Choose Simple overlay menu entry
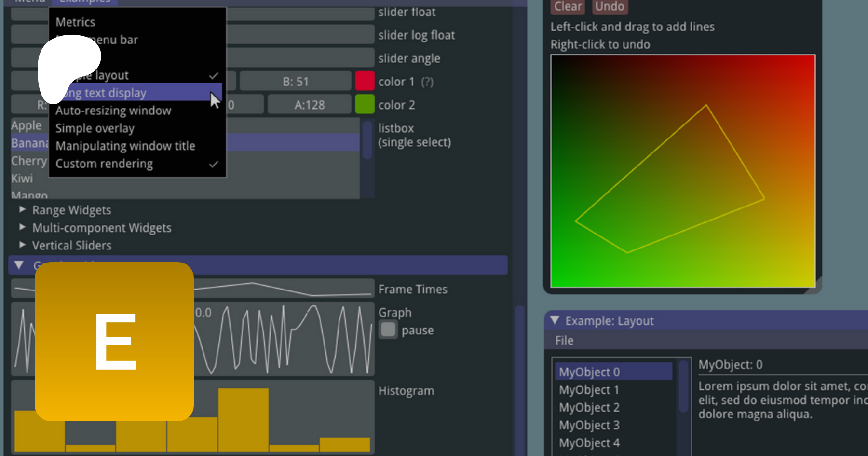The height and width of the screenshot is (456, 868). [x=95, y=128]
